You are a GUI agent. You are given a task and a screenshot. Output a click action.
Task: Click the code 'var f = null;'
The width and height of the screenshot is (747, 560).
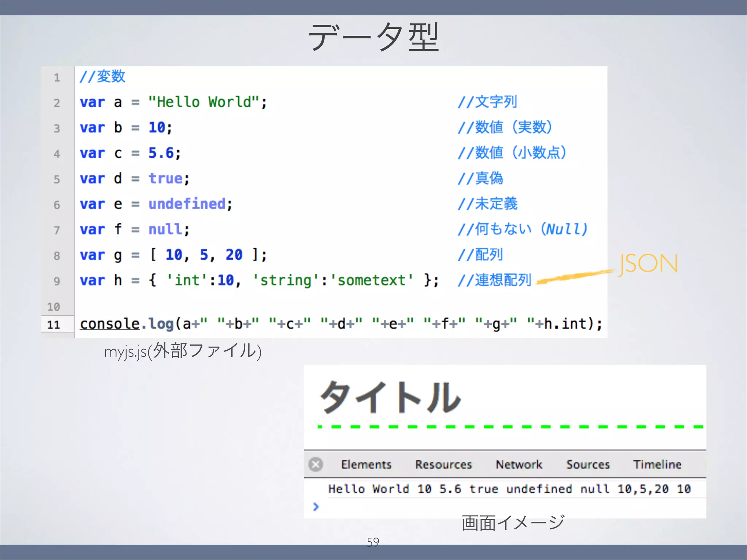(x=135, y=230)
